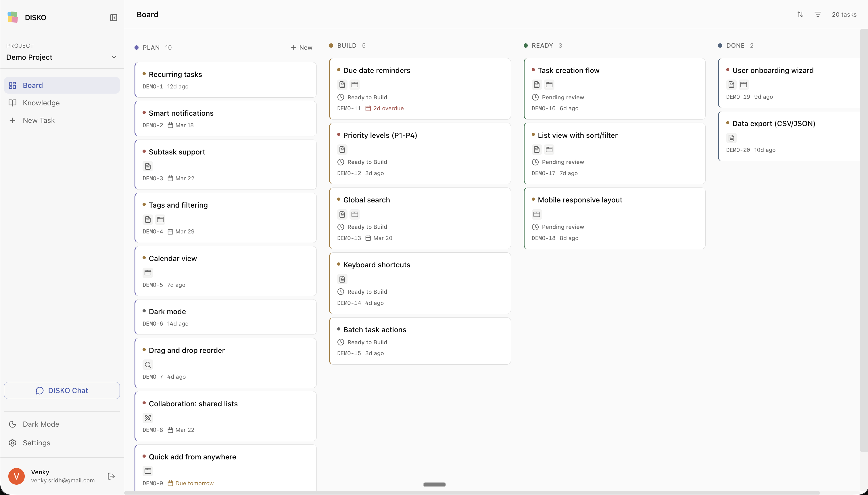Click the document icon on Data export card
The width and height of the screenshot is (868, 495).
(731, 138)
